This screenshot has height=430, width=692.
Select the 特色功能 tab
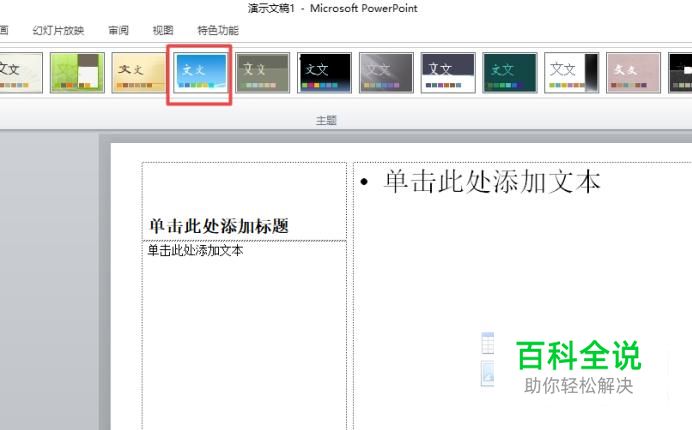point(218,30)
